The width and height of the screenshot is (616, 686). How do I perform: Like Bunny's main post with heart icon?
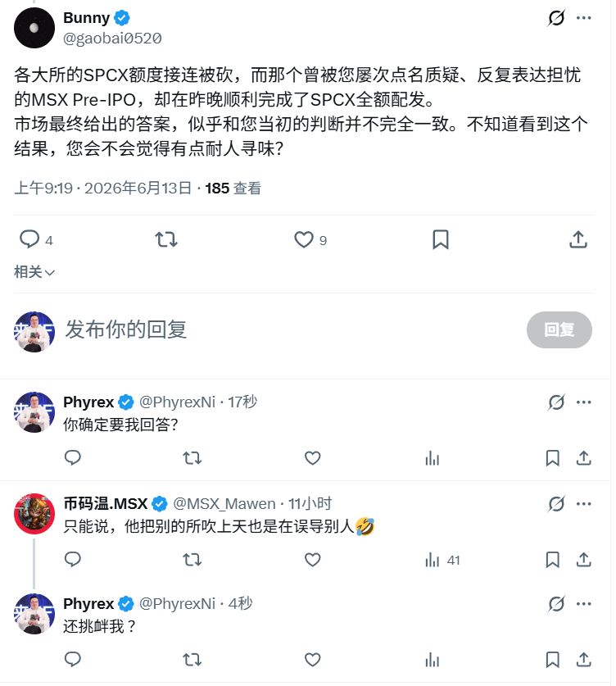coord(303,240)
